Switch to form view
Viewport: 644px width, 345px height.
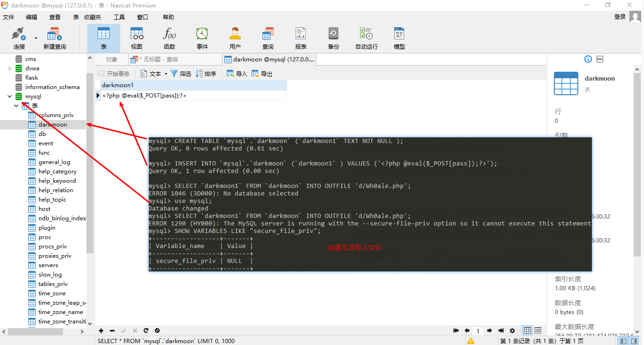538,330
